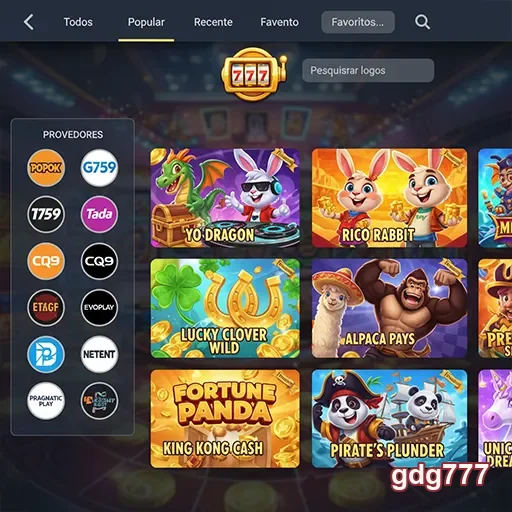512x512 pixels.
Task: Open search with magnifying glass icon
Action: point(422,22)
